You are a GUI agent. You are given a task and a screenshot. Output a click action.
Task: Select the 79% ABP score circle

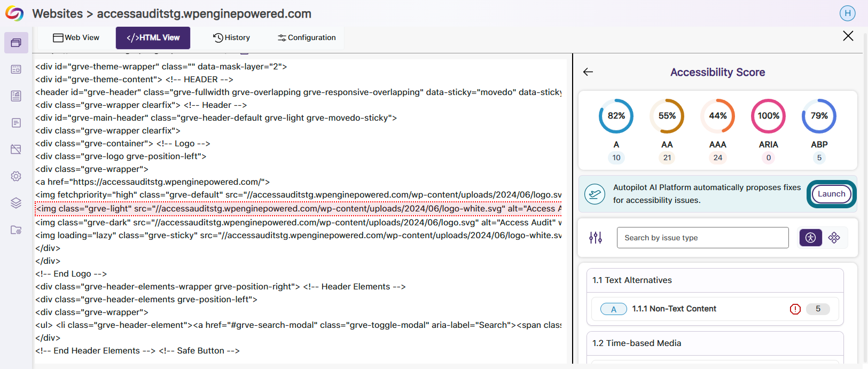pos(819,116)
